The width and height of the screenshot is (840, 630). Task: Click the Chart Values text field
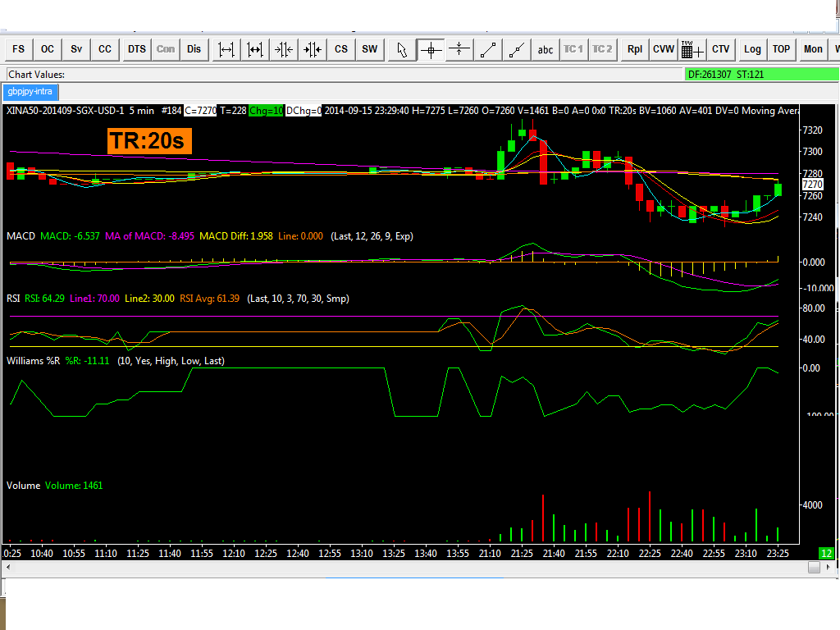(x=345, y=75)
